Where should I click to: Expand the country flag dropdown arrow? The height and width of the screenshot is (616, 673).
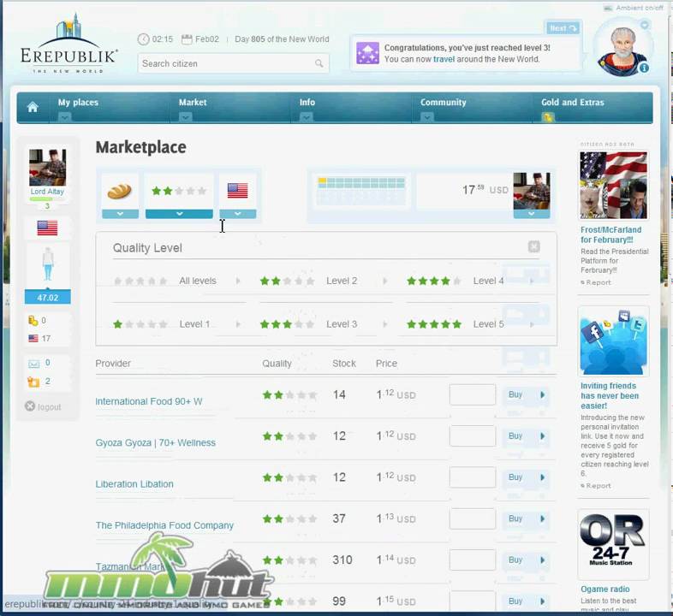click(x=238, y=214)
